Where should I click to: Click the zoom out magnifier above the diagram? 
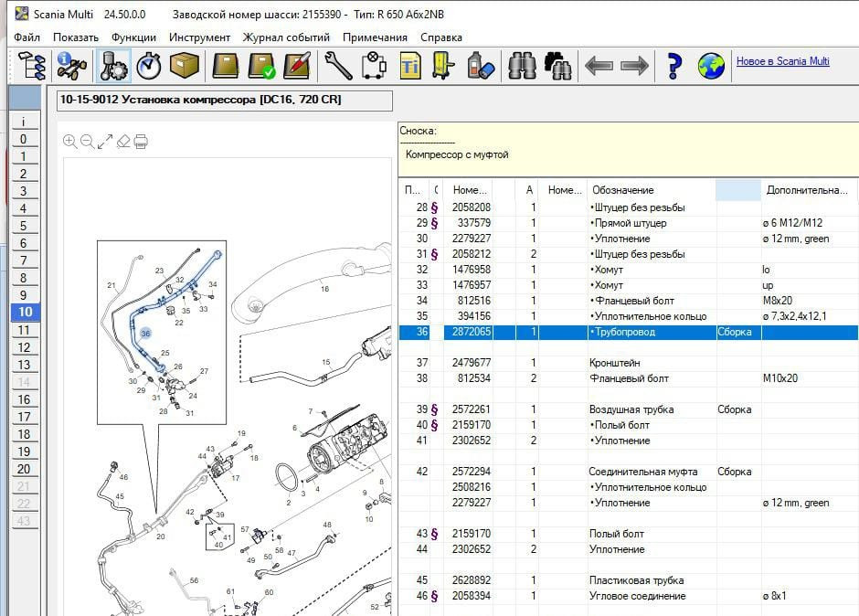88,141
